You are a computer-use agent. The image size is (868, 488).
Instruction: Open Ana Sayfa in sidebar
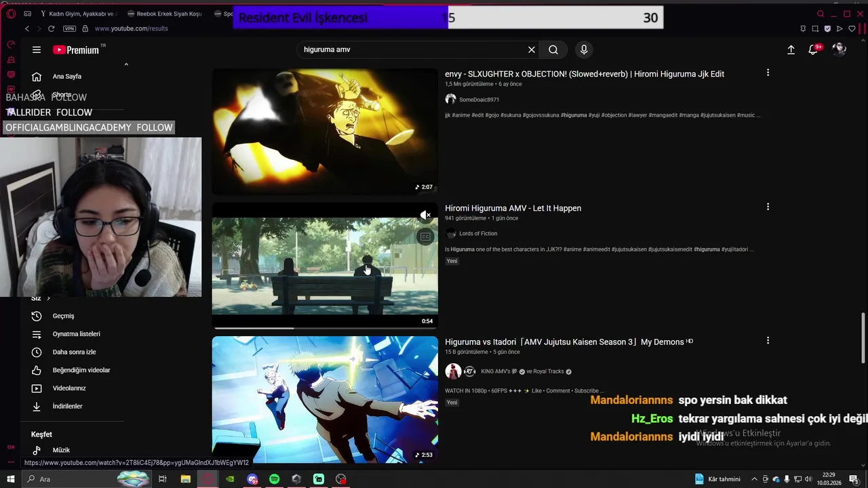(x=67, y=77)
